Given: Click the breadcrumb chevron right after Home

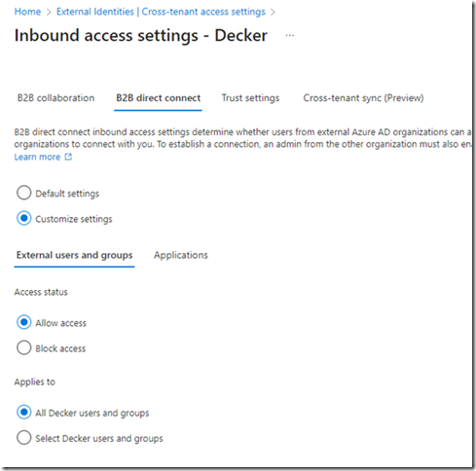Looking at the screenshot, I should [x=49, y=13].
